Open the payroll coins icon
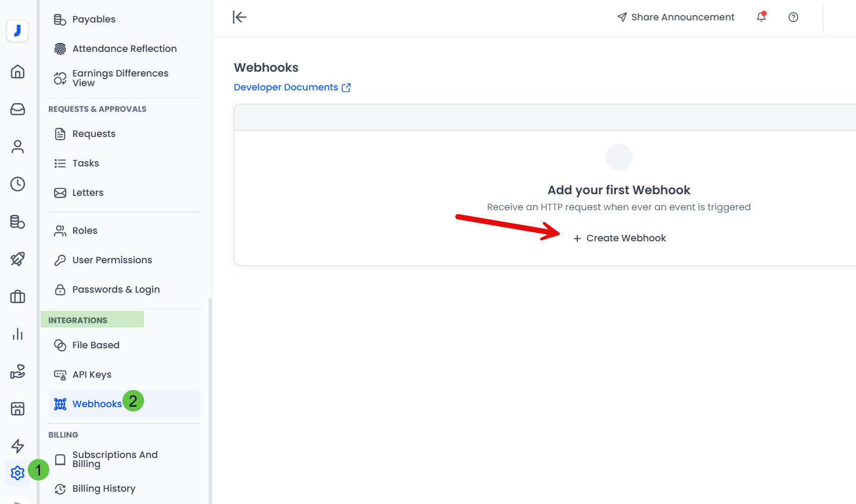Viewport: 856px width, 504px height. 18,222
